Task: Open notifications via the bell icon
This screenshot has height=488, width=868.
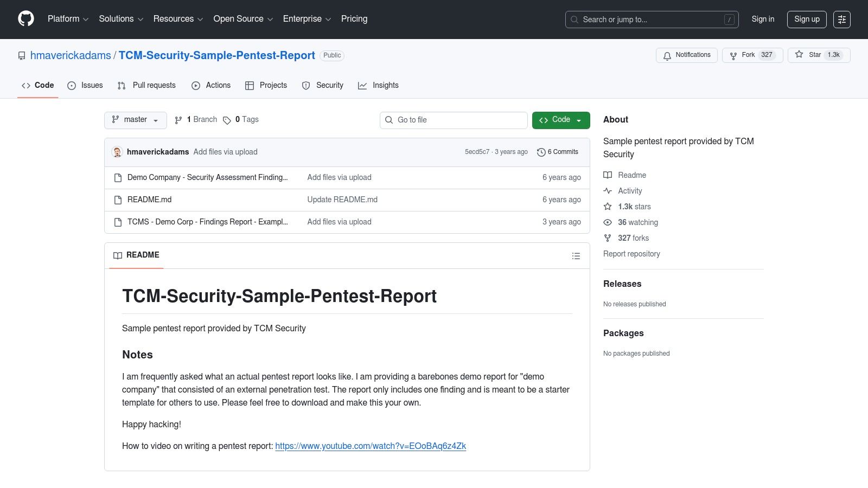Action: coord(667,55)
